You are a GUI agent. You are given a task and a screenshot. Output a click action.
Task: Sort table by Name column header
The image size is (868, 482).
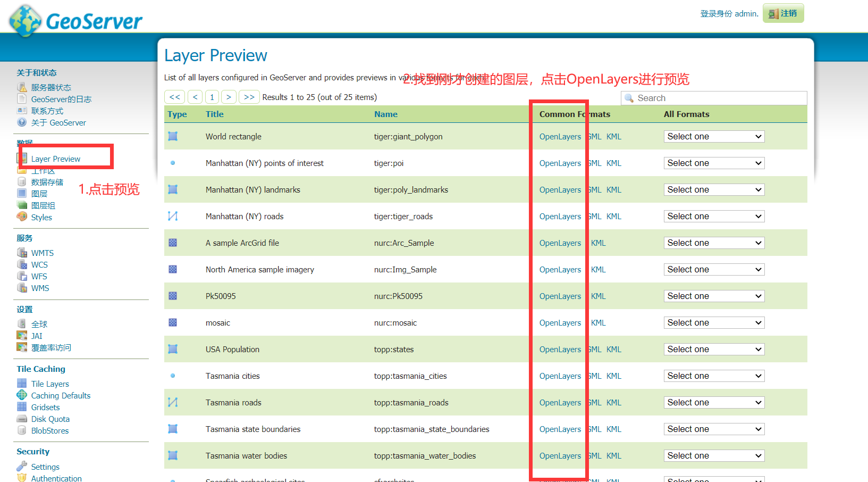386,114
